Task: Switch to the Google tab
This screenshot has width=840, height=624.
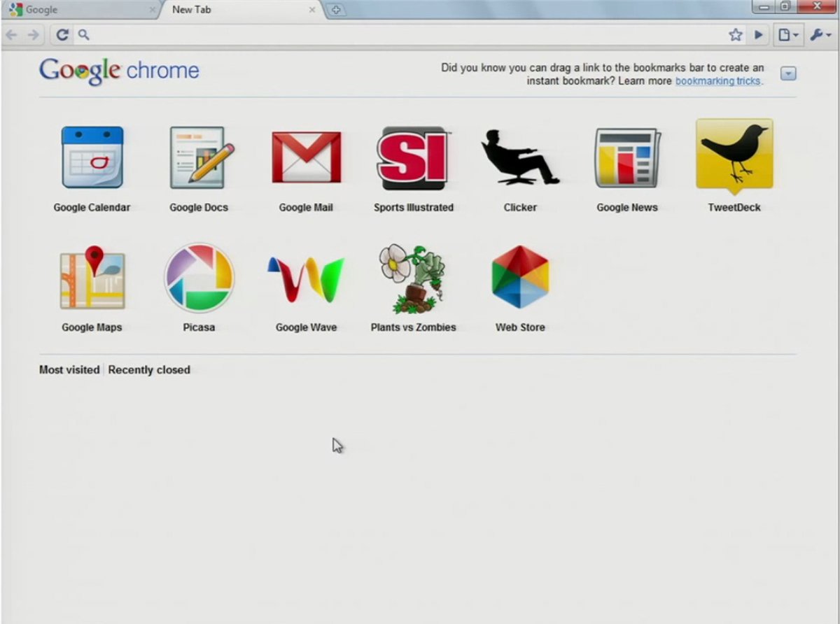Action: point(77,10)
